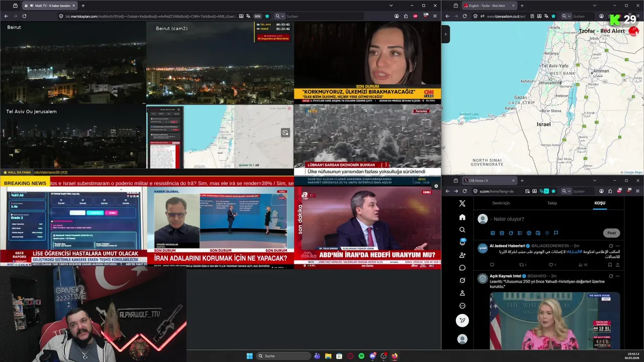Open the Spotify taskbar icon
This screenshot has height=362, width=644.
point(361,356)
